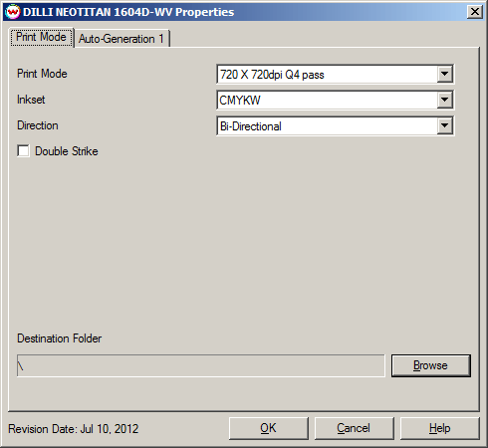Click the Destination Folder label

pyautogui.click(x=60, y=338)
